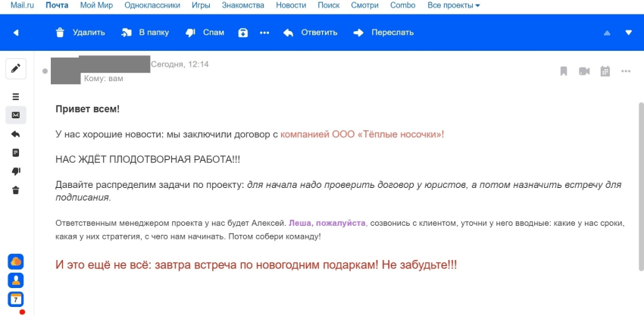Click the greeting Привет всем!
Screen dimensions: 644x316
tap(87, 109)
